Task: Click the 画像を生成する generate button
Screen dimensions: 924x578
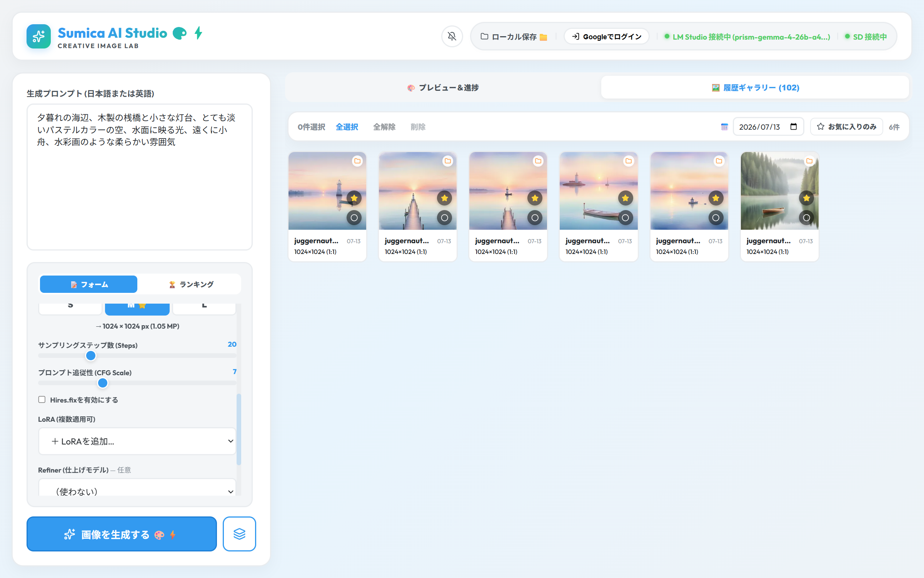Action: [x=122, y=534]
